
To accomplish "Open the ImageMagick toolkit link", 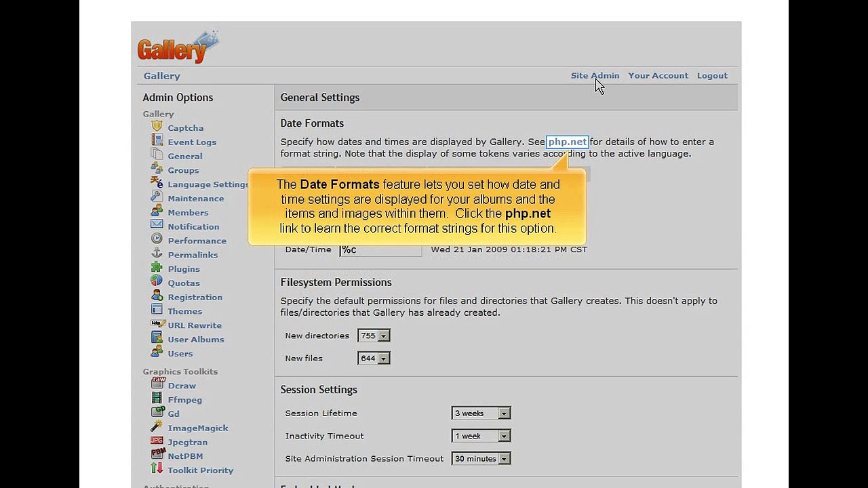I will [198, 428].
